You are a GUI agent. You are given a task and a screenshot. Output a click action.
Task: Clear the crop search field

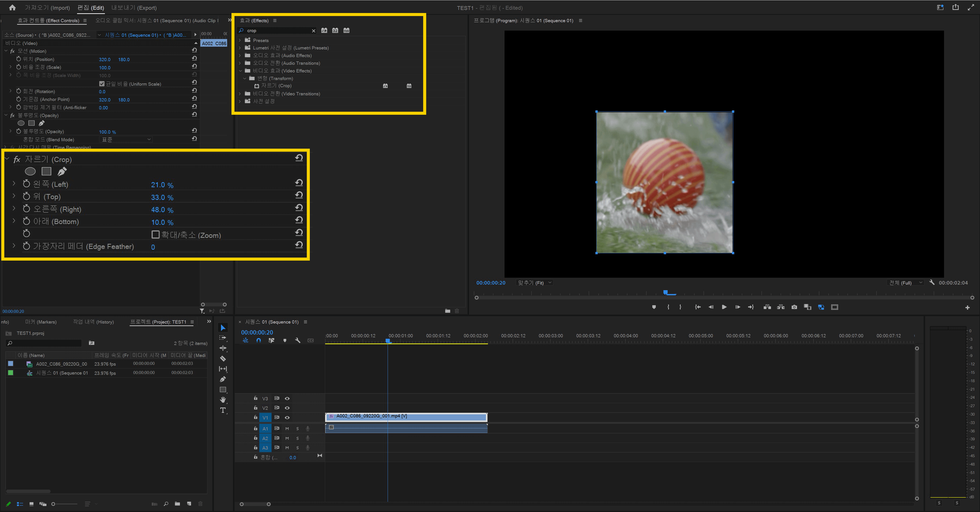[313, 31]
